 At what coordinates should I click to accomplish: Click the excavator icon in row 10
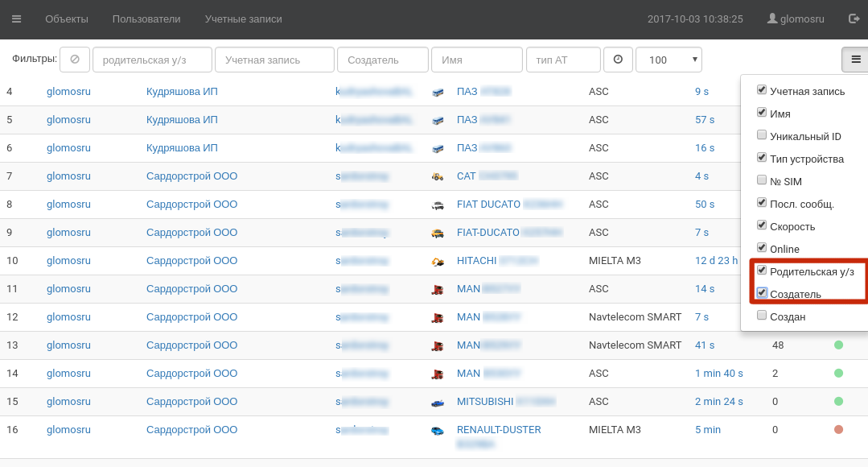pyautogui.click(x=438, y=261)
